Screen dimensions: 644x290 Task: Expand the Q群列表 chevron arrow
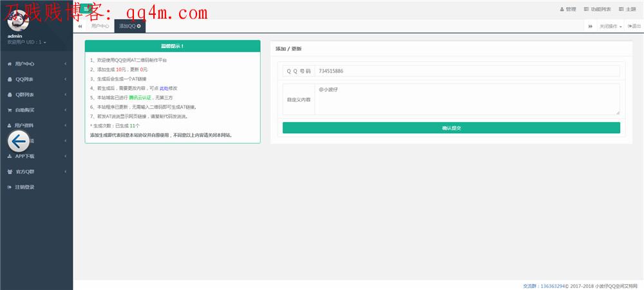coord(65,95)
